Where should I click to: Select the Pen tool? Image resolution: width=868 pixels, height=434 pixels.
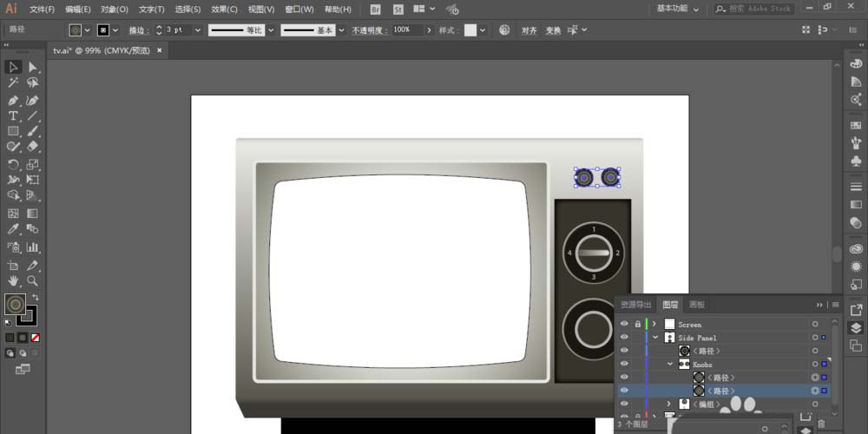(13, 101)
